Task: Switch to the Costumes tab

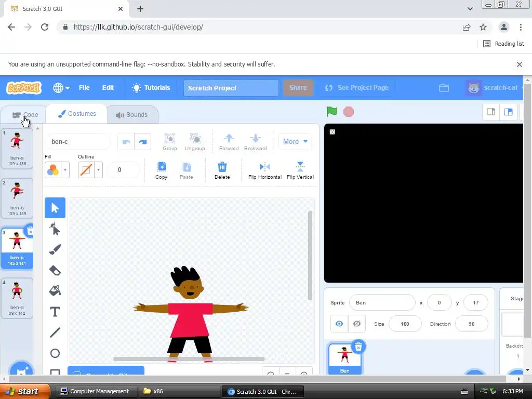Action: click(x=77, y=114)
